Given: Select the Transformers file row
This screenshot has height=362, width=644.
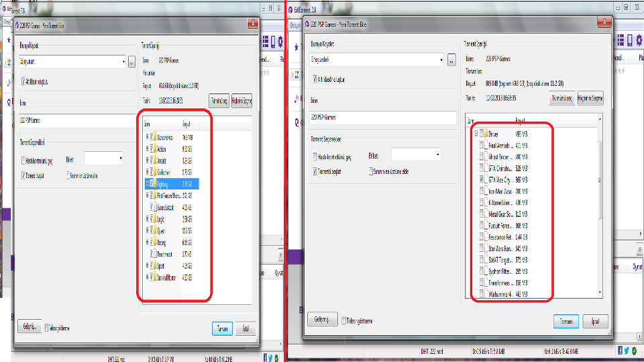Looking at the screenshot, I should (504, 283).
